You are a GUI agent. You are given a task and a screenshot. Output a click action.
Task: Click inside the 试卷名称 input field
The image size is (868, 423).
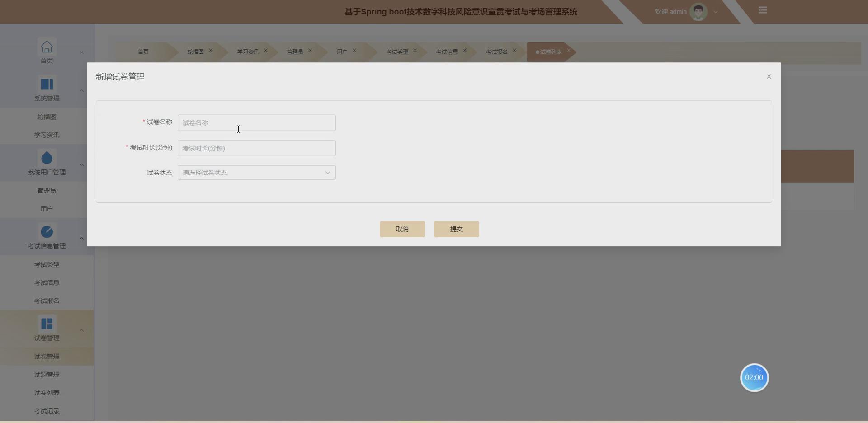click(x=256, y=122)
